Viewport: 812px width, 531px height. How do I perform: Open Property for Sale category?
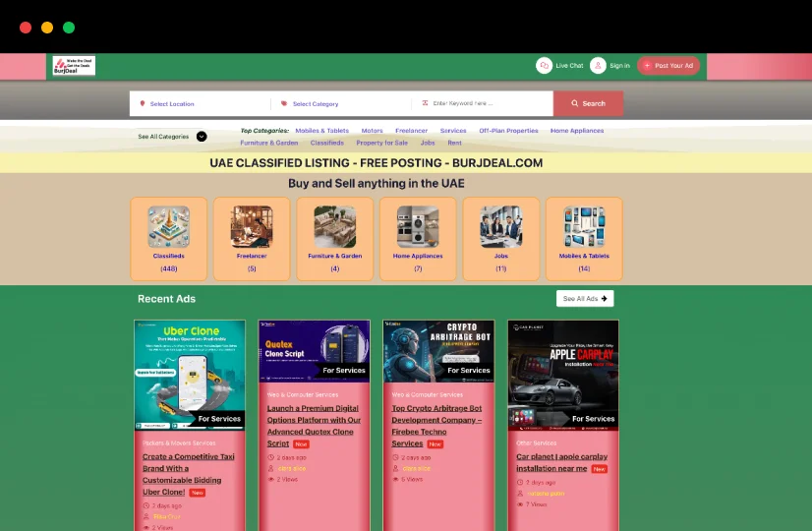click(x=381, y=143)
